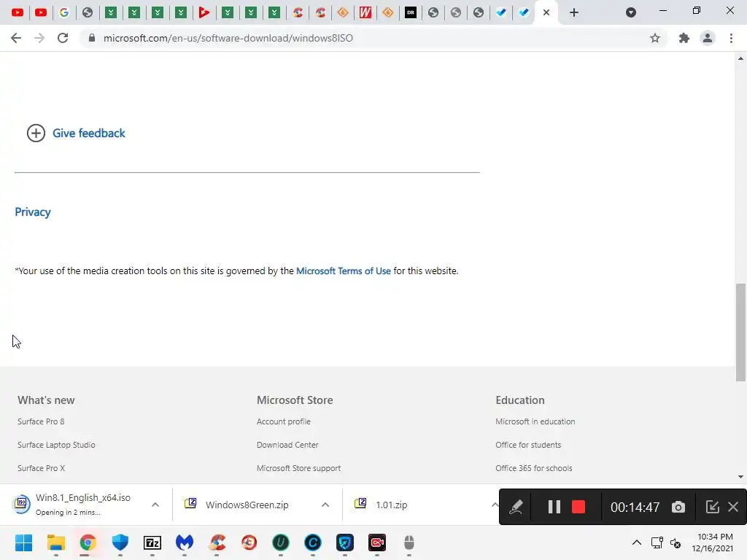Open the Surface Laptop Studio footer link
This screenshot has width=747, height=560.
coord(56,445)
